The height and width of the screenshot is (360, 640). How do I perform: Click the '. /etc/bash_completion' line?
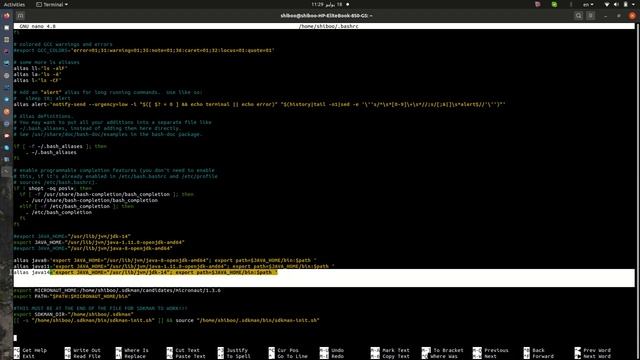(58, 212)
